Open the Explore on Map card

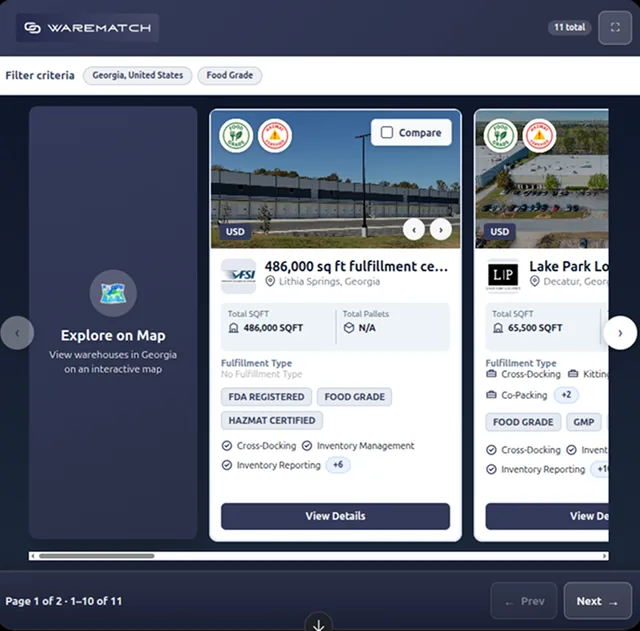tap(113, 322)
